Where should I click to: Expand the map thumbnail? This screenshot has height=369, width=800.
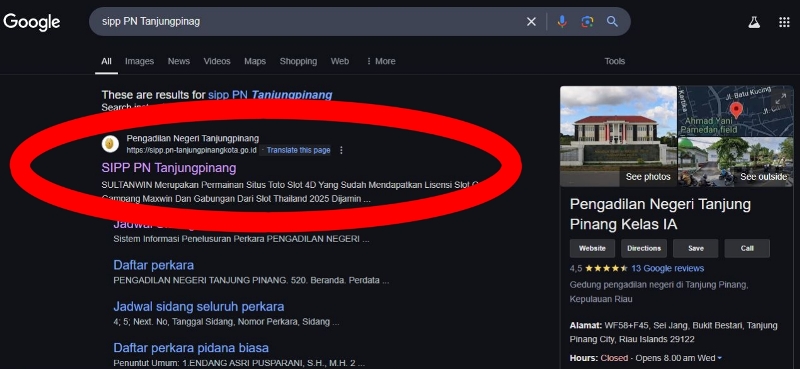click(780, 99)
